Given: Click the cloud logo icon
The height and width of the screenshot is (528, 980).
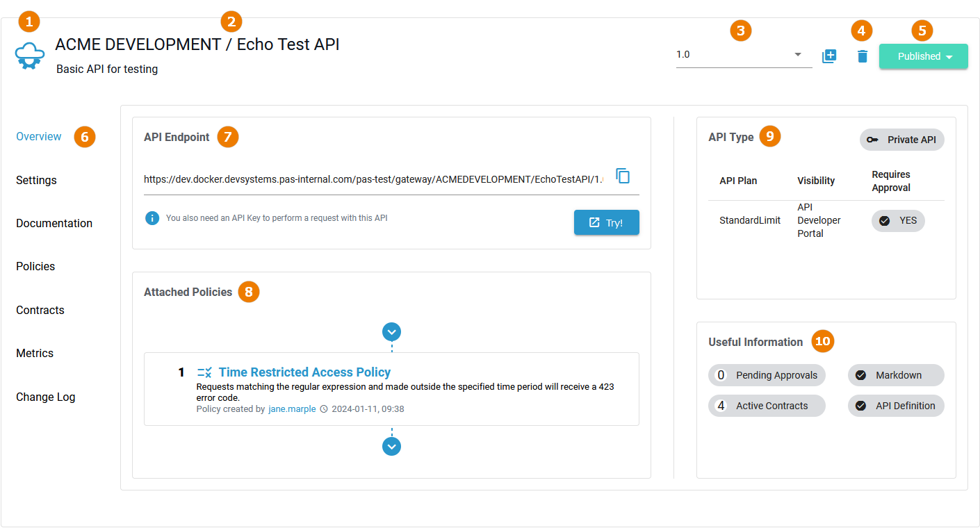Looking at the screenshot, I should coord(29,54).
